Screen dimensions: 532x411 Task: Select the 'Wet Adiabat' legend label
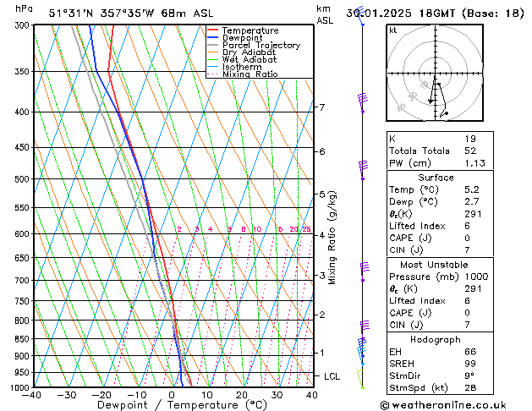250,59
